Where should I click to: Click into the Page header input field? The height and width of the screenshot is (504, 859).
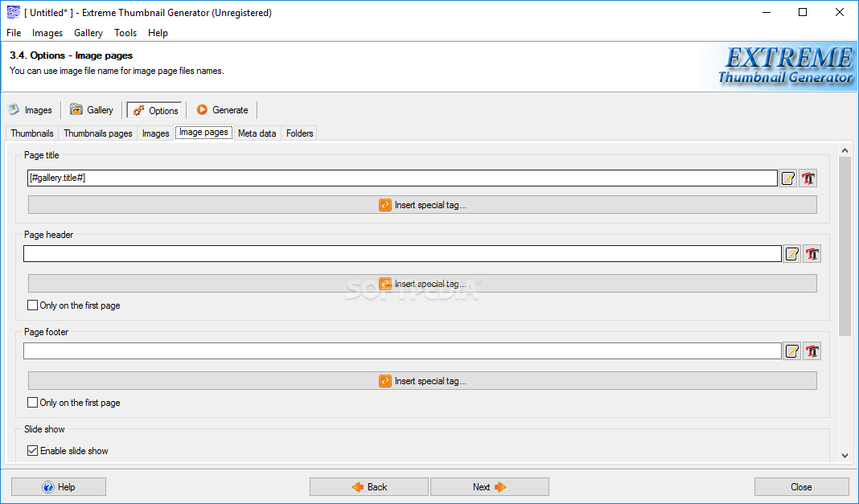click(403, 253)
